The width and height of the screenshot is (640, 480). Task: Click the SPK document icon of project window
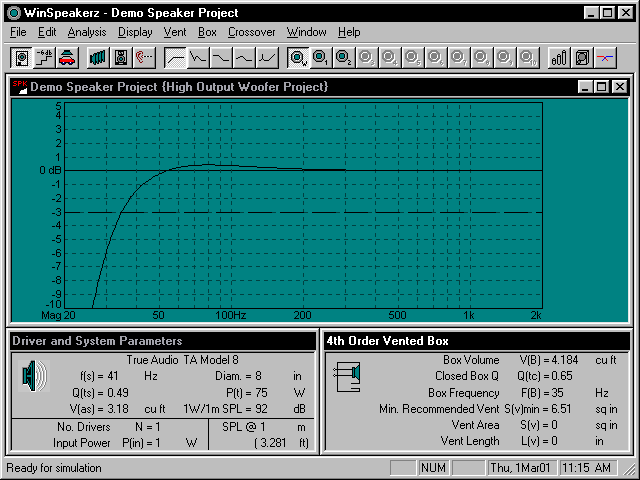pos(20,87)
